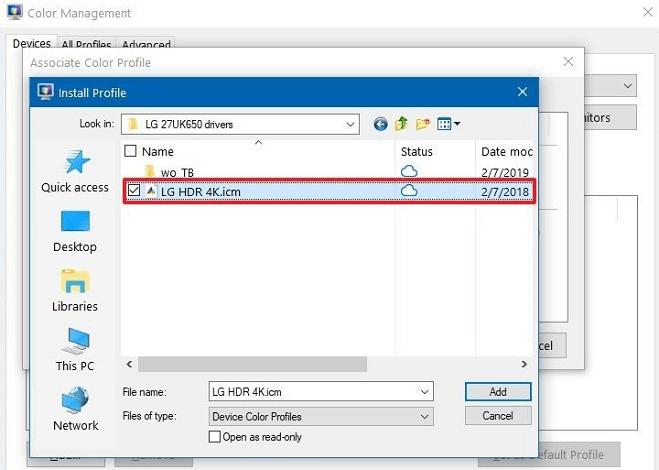This screenshot has height=470, width=659.
Task: Click Cancel in Install Profile dialog
Action: coord(498,416)
